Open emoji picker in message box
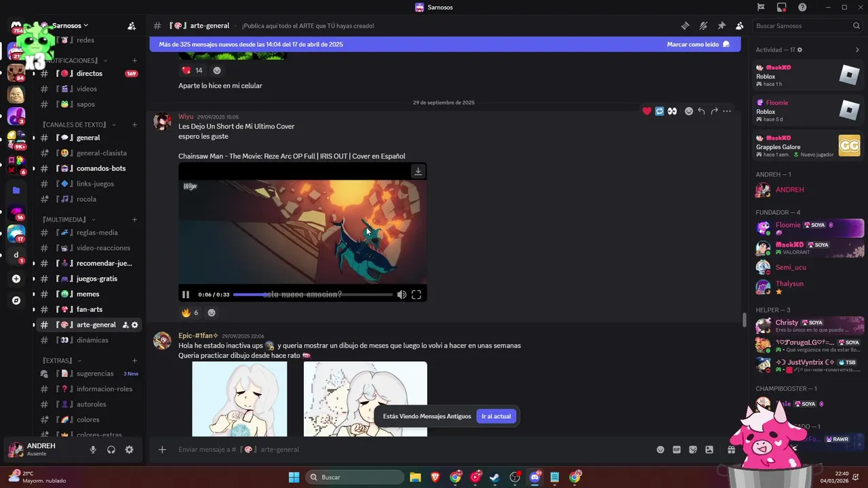Viewport: 868px width, 488px height. pyautogui.click(x=660, y=449)
